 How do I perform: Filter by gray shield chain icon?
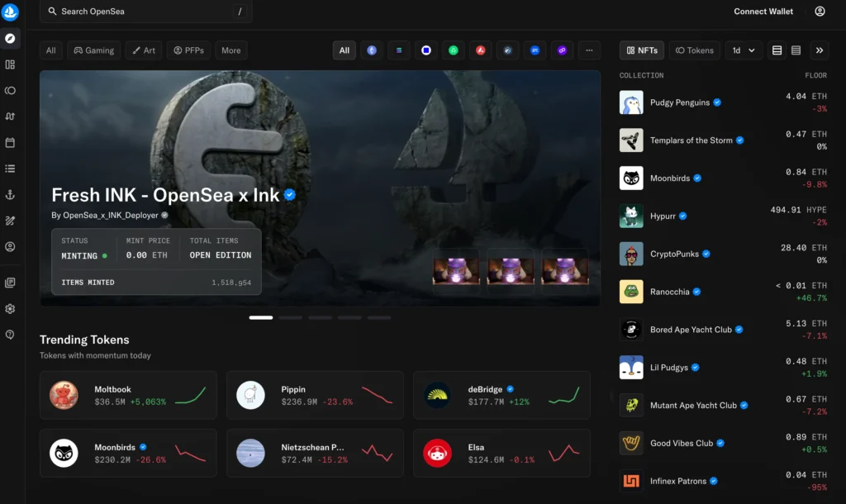508,50
